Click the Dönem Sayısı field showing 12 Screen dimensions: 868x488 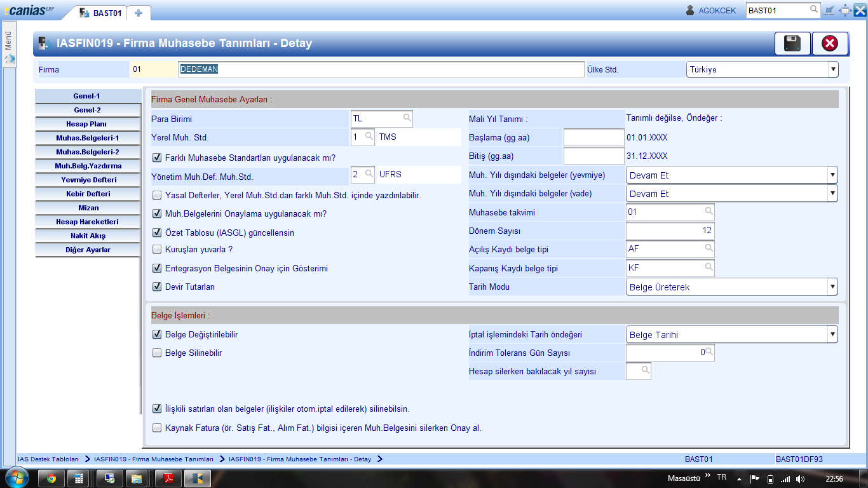670,231
